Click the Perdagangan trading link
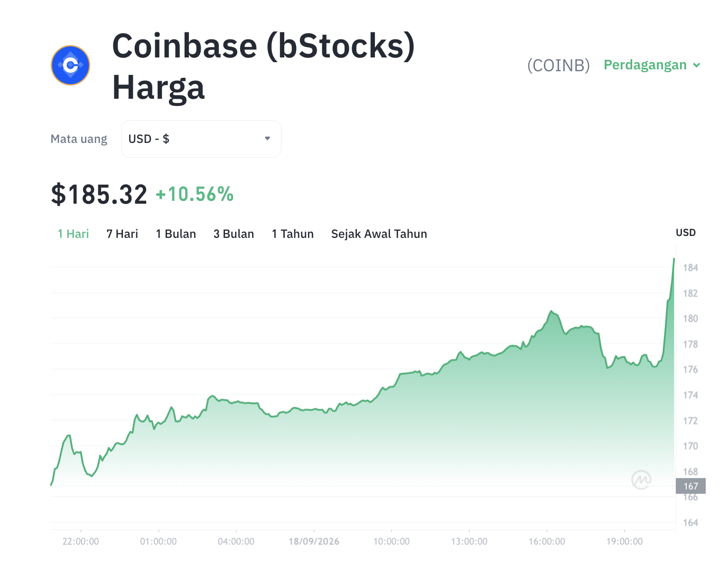 (645, 65)
